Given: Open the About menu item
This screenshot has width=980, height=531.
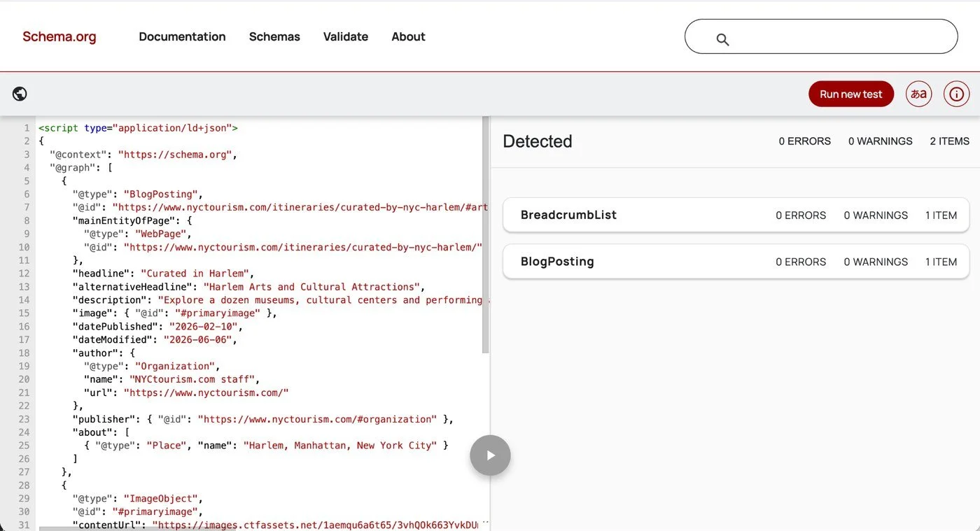Looking at the screenshot, I should 409,37.
